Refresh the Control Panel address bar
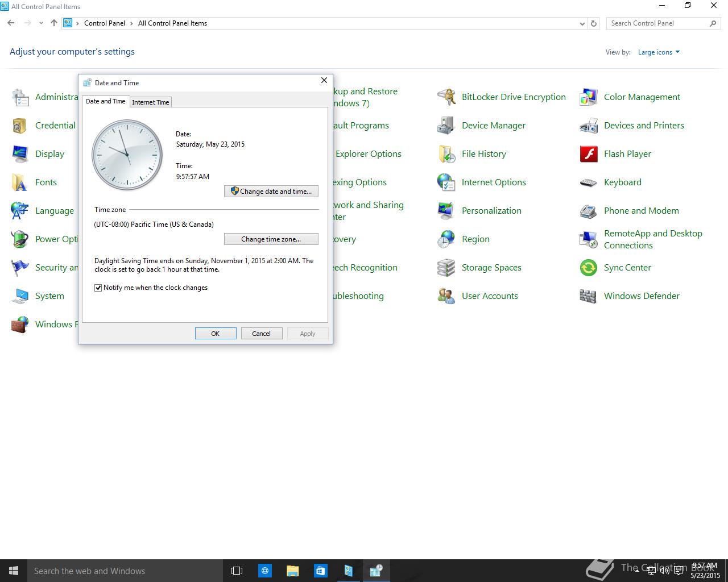 (594, 23)
